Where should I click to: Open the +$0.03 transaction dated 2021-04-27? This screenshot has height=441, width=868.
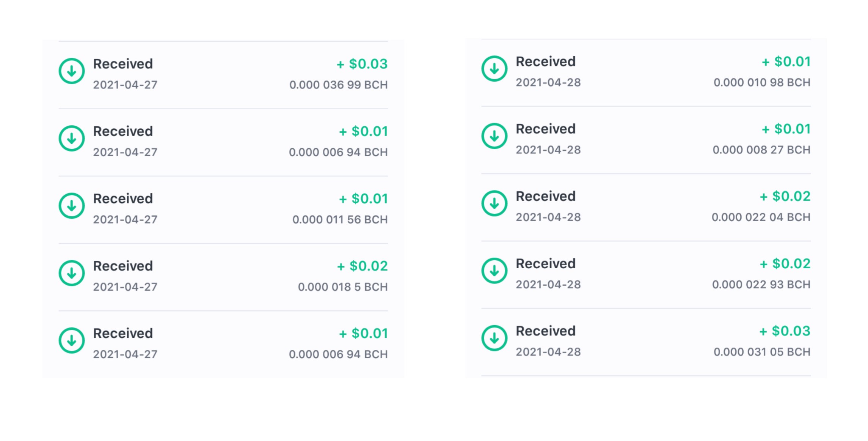pyautogui.click(x=223, y=75)
